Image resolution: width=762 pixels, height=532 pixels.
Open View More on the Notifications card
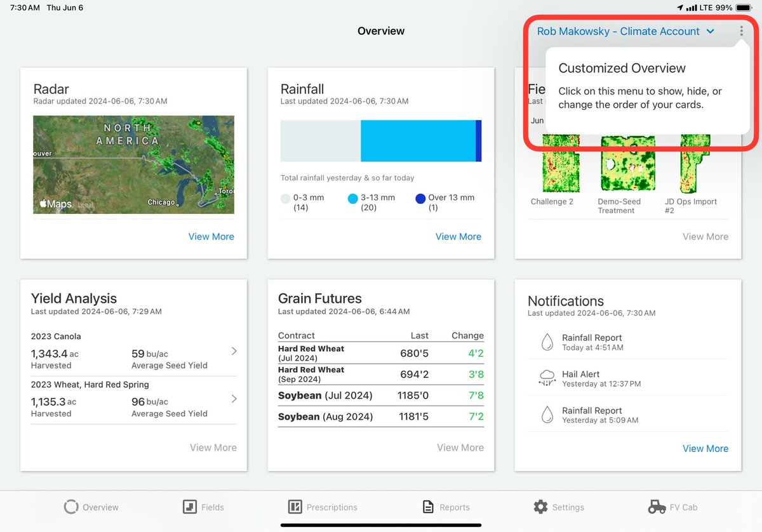pyautogui.click(x=705, y=448)
